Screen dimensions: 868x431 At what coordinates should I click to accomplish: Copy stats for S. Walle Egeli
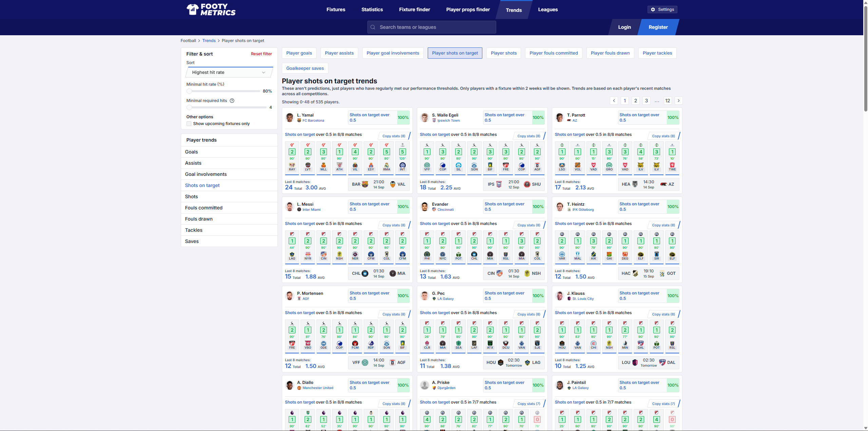click(x=529, y=136)
